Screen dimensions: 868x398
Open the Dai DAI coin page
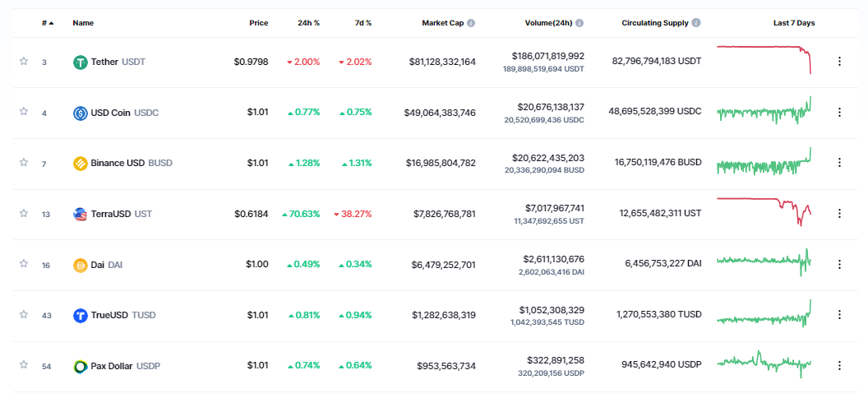[x=107, y=265]
